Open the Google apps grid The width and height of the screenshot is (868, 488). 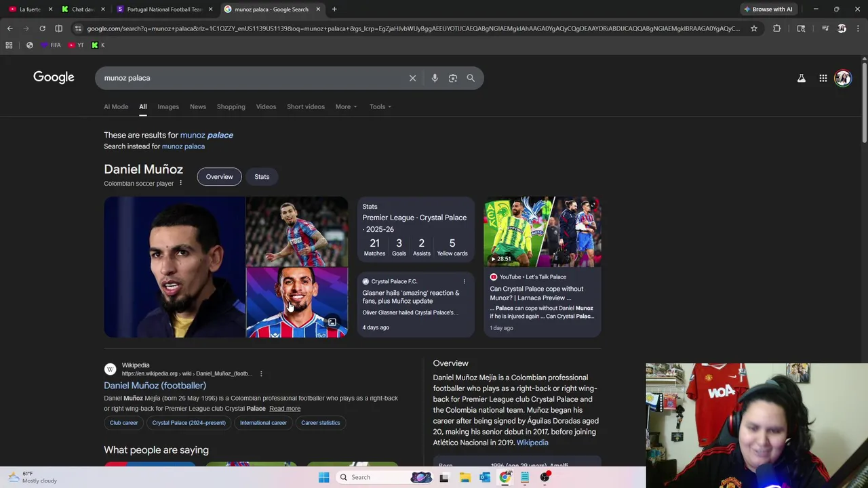(x=823, y=79)
